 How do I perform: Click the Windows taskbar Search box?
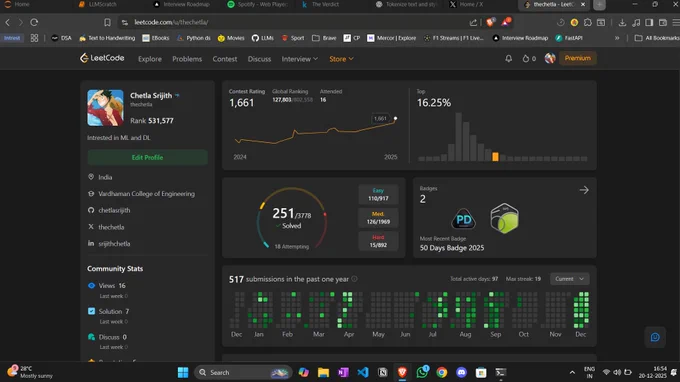[243, 372]
